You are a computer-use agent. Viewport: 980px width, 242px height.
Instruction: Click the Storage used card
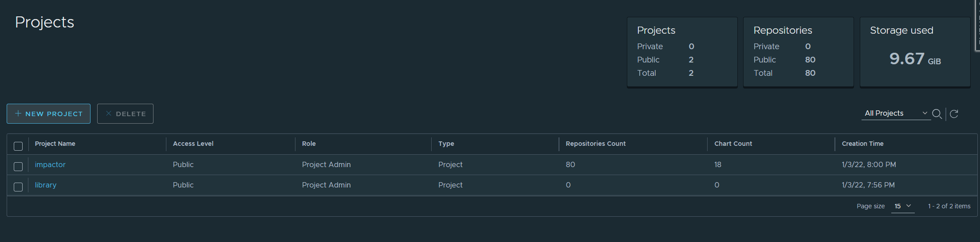(x=915, y=52)
